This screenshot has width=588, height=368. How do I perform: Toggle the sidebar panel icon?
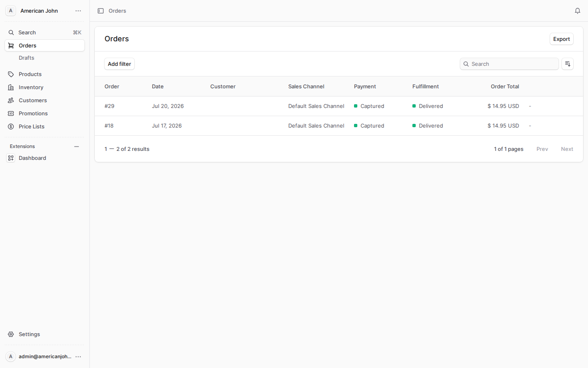(x=100, y=11)
